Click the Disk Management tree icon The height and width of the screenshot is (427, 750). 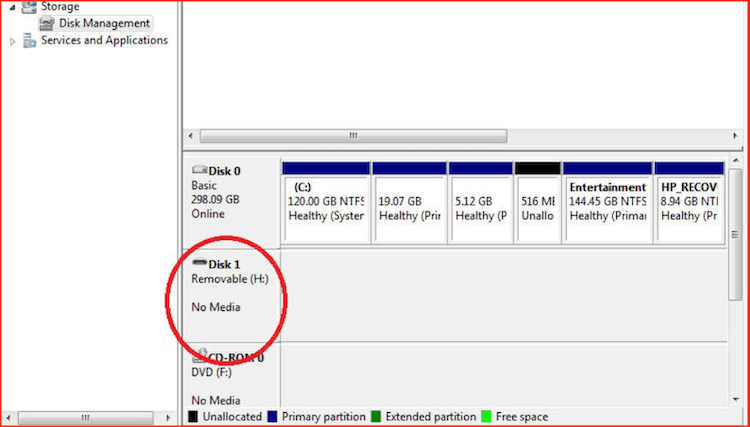point(47,23)
